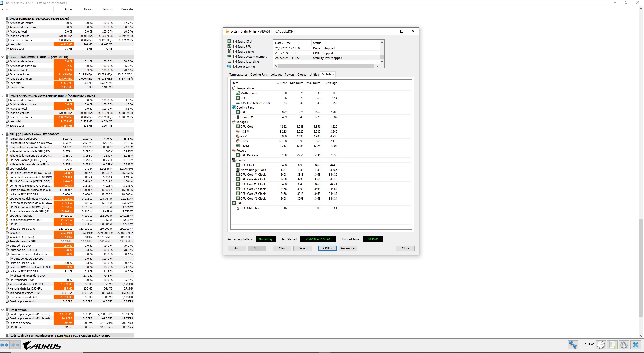This screenshot has width=644, height=353.
Task: Switch to the Cooling Fans tab
Action: 259,74
